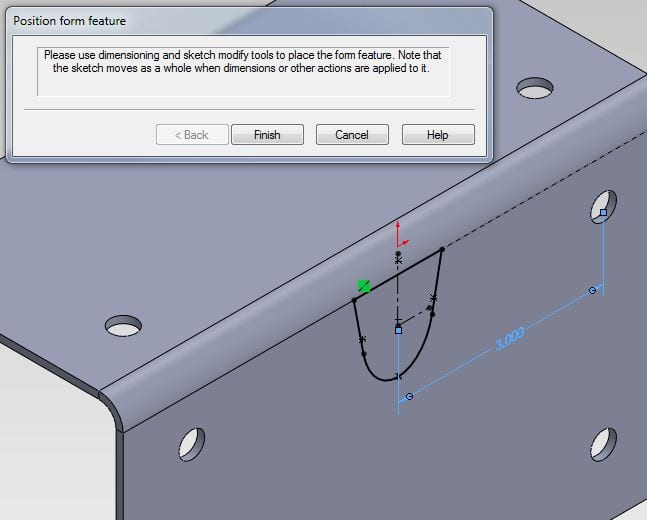This screenshot has height=520, width=647.
Task: Click the lower dimension arrow handle near centerline
Action: point(409,396)
